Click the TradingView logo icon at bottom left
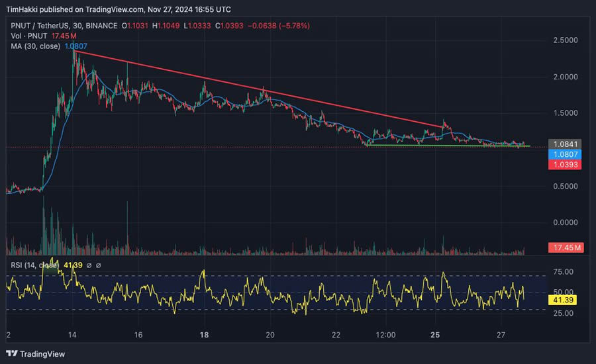Screen dimensions: 596x364 click(x=12, y=353)
